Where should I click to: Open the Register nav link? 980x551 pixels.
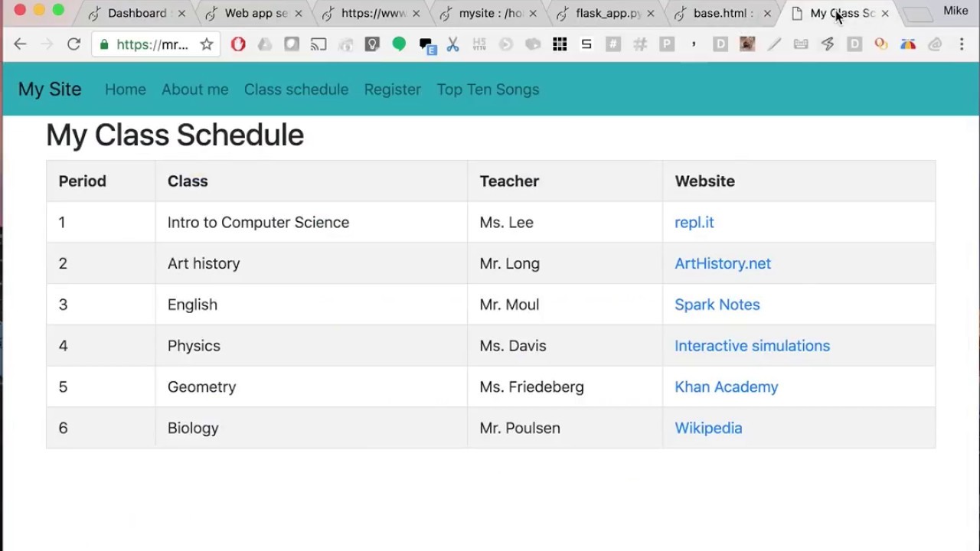392,90
